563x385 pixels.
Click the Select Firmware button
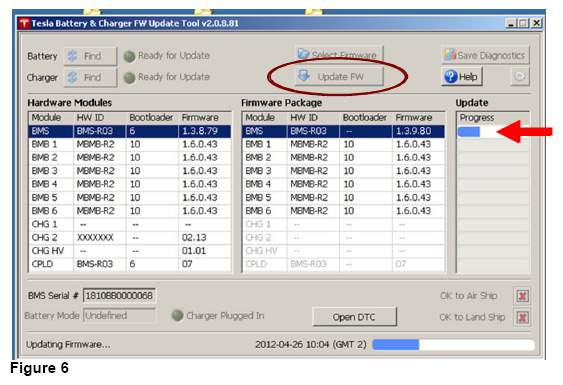[339, 54]
